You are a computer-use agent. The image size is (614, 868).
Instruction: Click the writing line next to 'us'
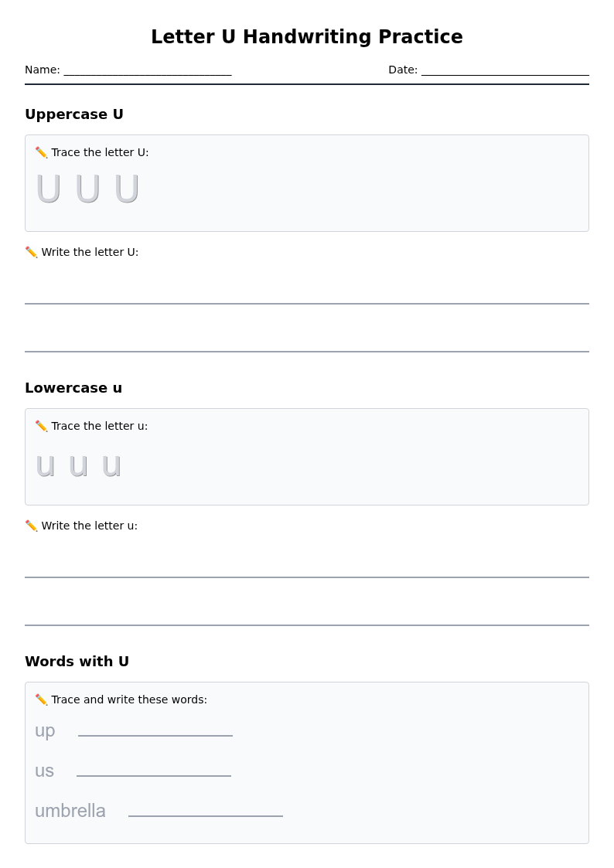154,775
